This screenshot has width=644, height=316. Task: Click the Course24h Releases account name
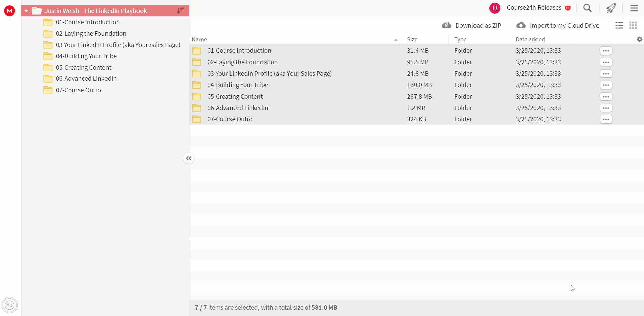[534, 8]
